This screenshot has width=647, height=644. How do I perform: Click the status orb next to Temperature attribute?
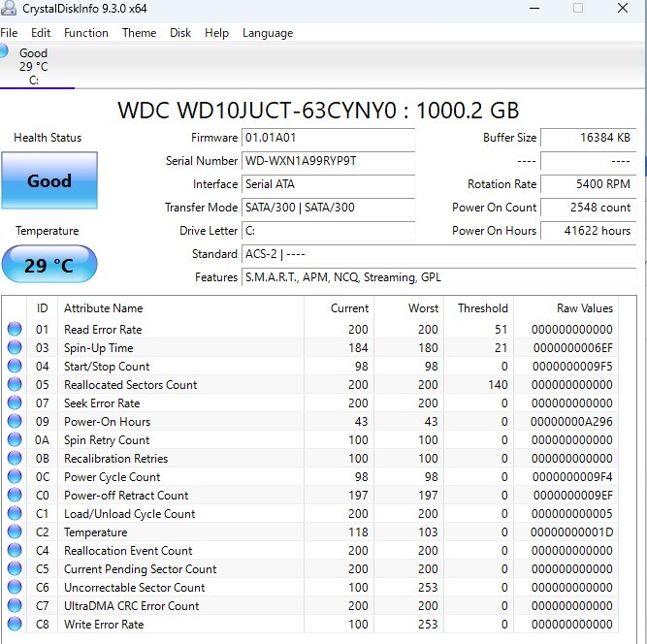15,532
